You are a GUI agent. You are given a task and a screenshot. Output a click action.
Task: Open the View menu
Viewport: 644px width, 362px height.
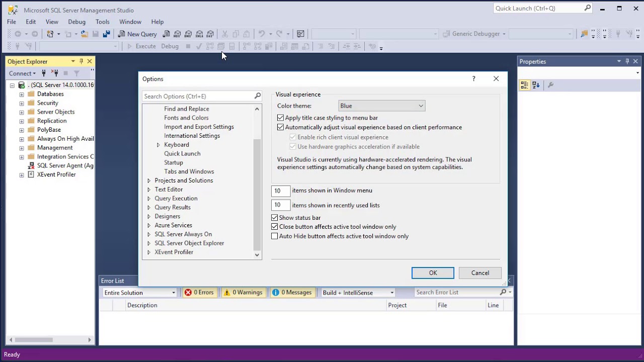tap(52, 22)
